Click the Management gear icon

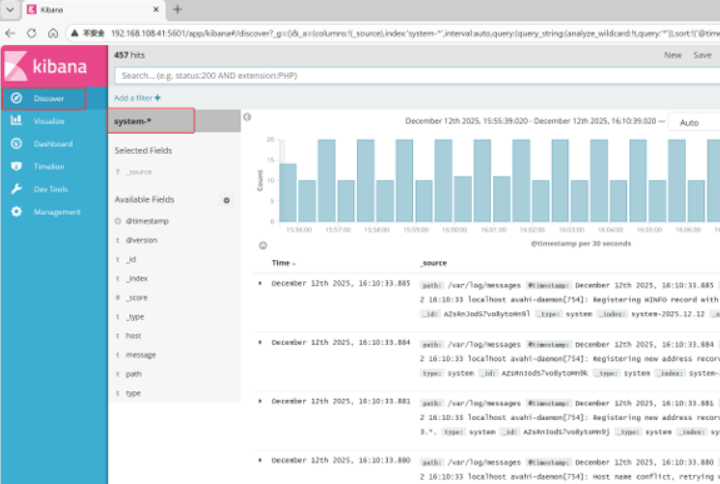(x=17, y=211)
